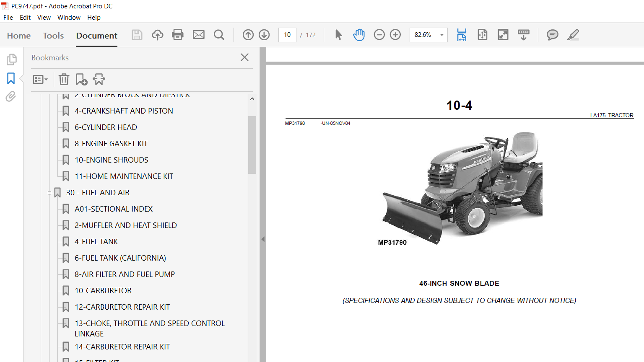Send the file by email using the envelope icon
644x362 pixels.
pos(199,35)
